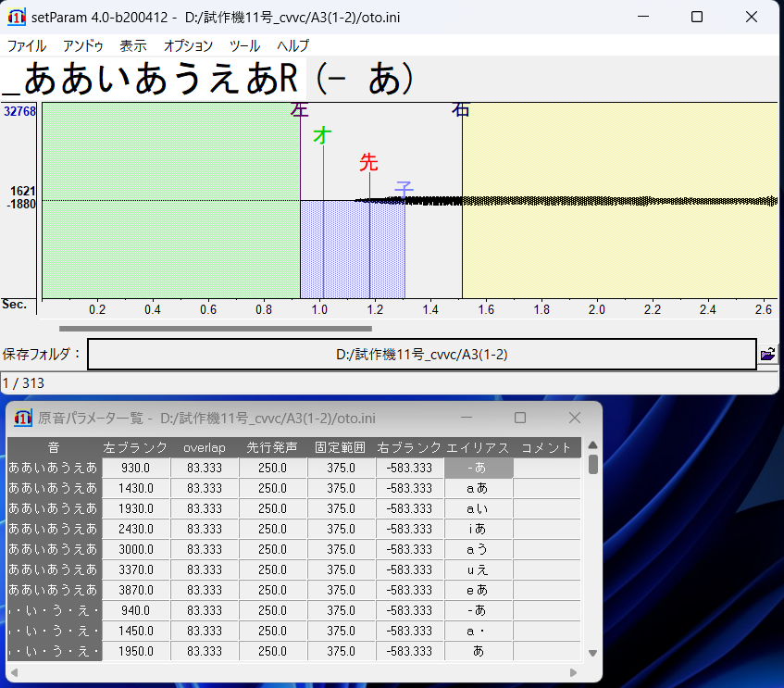This screenshot has height=688, width=784.
Task: Maximize the setParam main window
Action: (696, 17)
